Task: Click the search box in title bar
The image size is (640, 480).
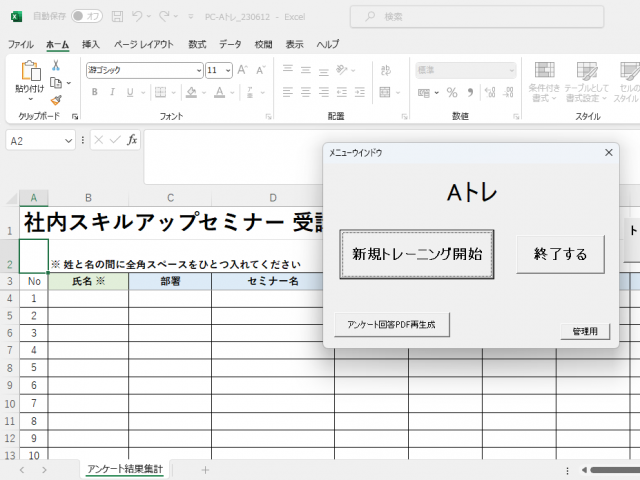Action: (477, 17)
